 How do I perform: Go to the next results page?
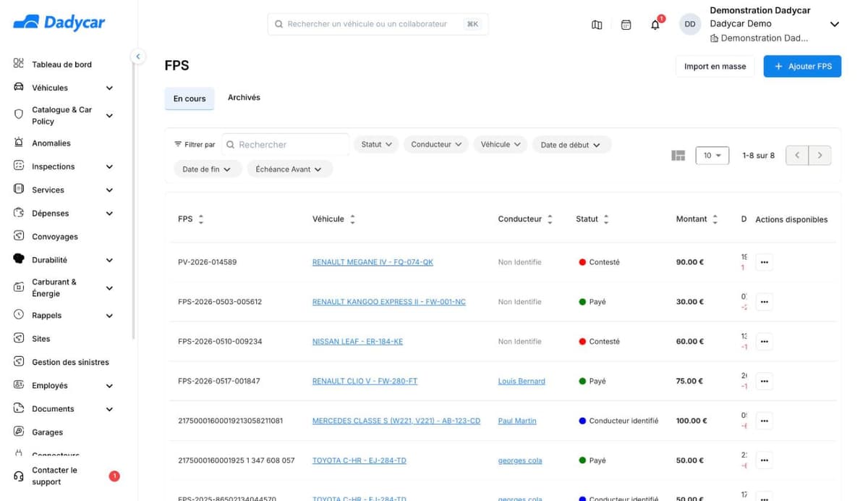pyautogui.click(x=820, y=156)
